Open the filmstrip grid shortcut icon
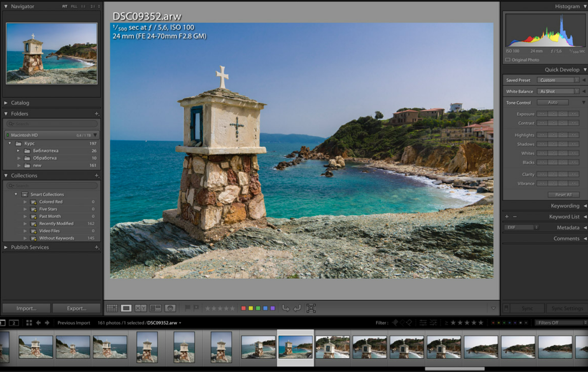 pos(29,323)
